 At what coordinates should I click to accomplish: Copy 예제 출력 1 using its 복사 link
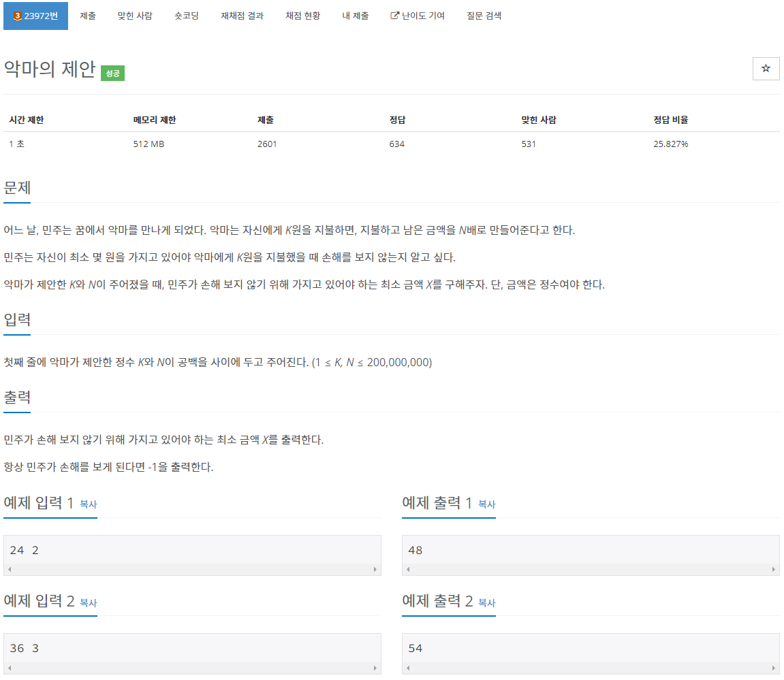coord(485,504)
